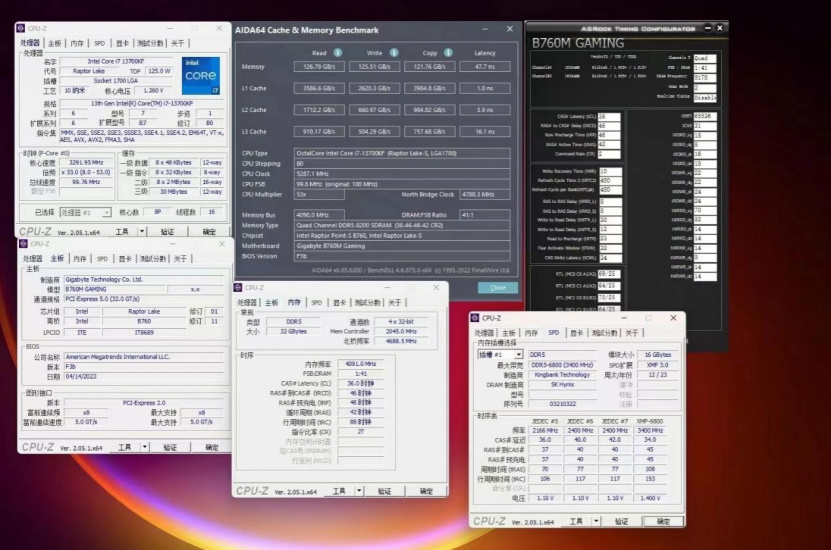
Task: Click the manufacturer Gigabyte Technology Co. Ltd. field
Action: click(144, 279)
